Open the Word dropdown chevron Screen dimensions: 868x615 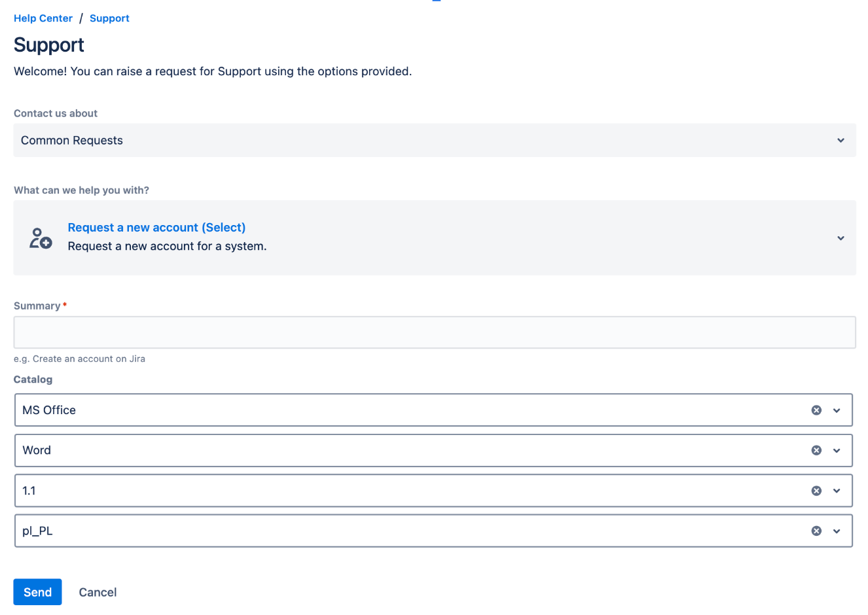click(837, 450)
